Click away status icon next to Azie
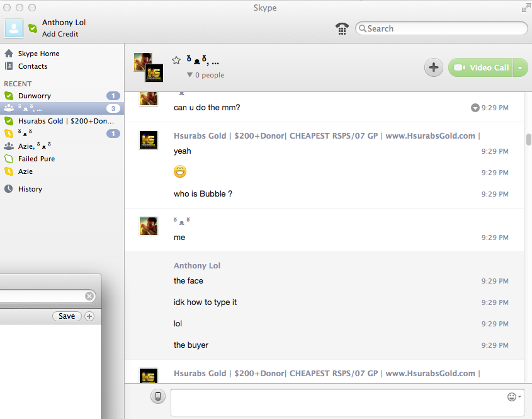The width and height of the screenshot is (532, 419). click(x=9, y=171)
